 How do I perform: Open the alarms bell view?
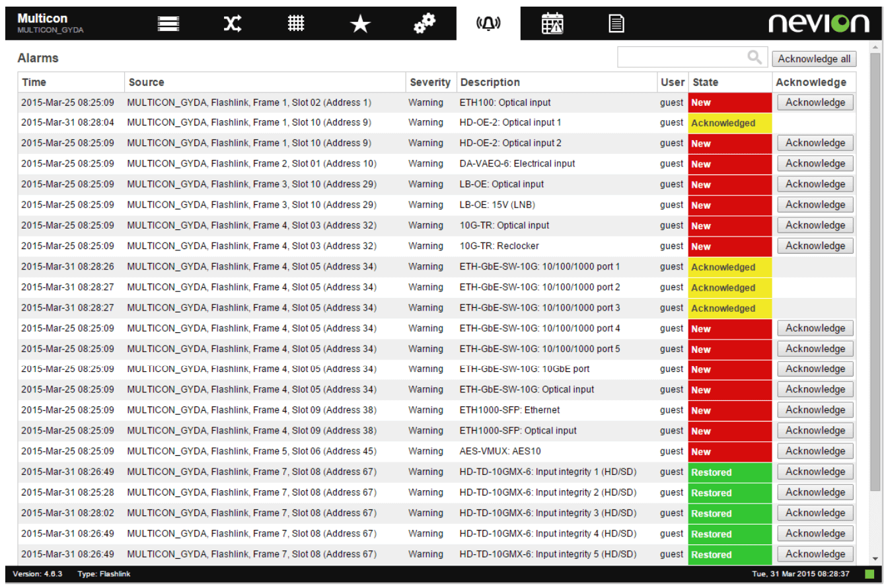tap(487, 22)
